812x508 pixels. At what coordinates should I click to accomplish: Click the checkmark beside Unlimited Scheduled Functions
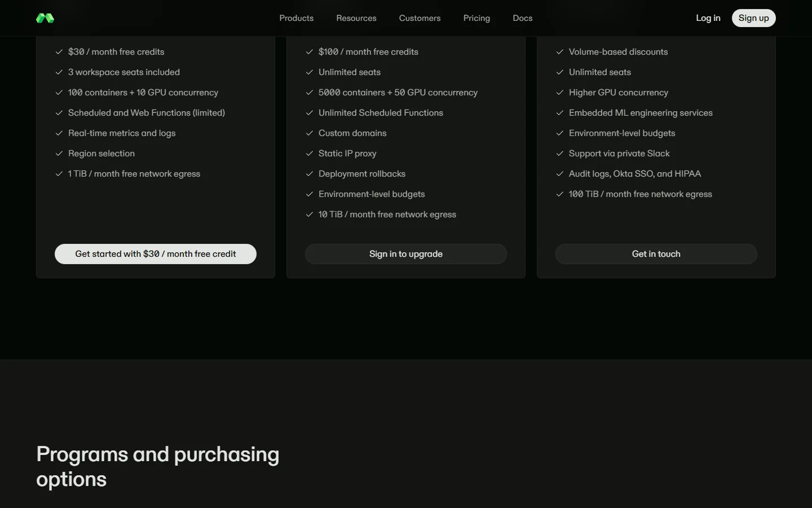(x=309, y=113)
